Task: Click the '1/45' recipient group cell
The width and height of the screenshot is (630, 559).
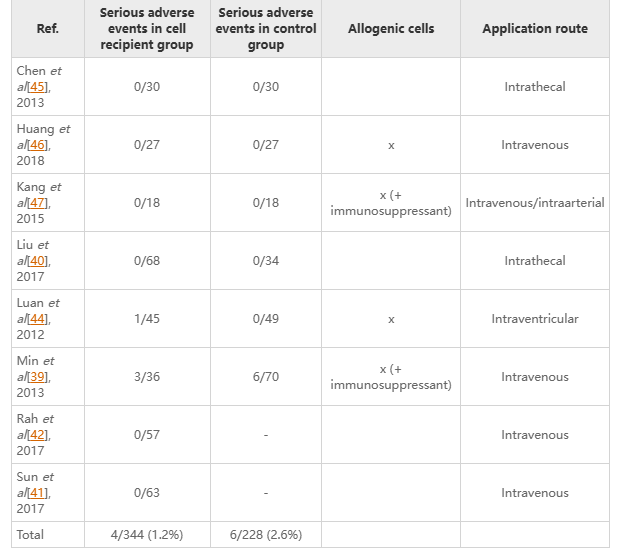Action: (x=148, y=319)
